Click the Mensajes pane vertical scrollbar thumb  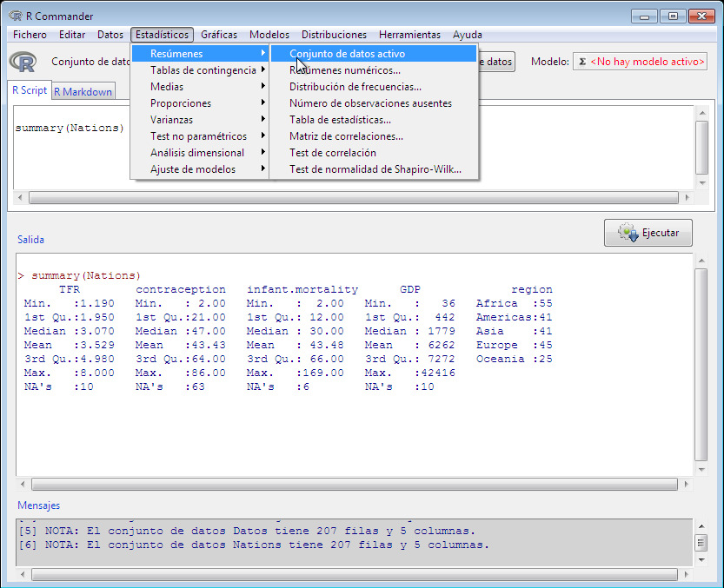701,543
